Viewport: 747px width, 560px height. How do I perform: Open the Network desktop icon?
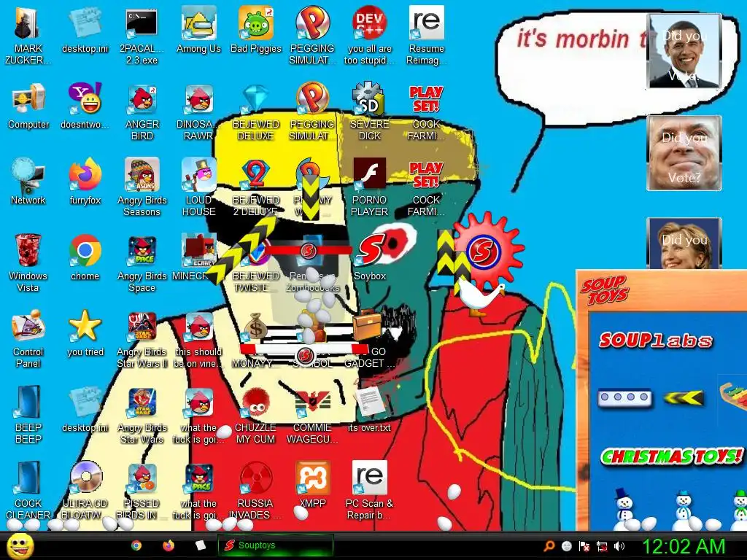[28, 182]
